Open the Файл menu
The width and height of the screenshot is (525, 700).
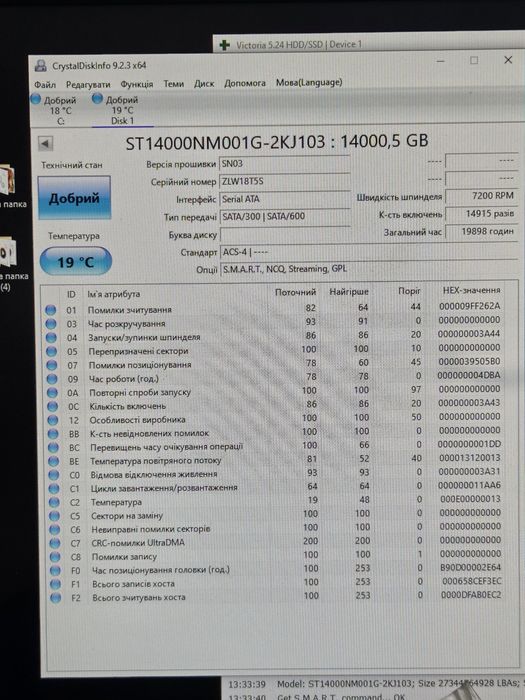coord(45,85)
